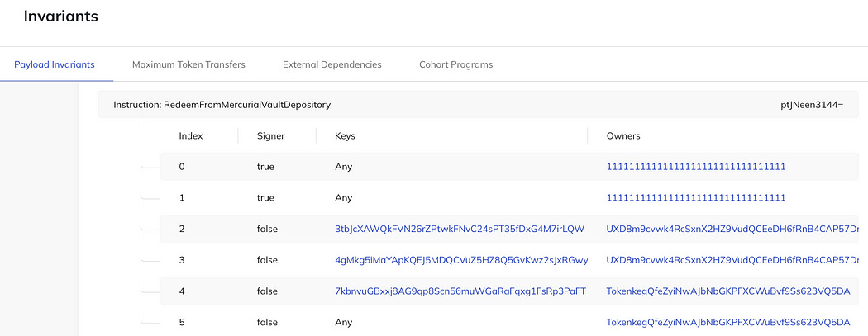Screen dimensions: 868x336
Task: Click index 1 in the table
Action: click(182, 197)
